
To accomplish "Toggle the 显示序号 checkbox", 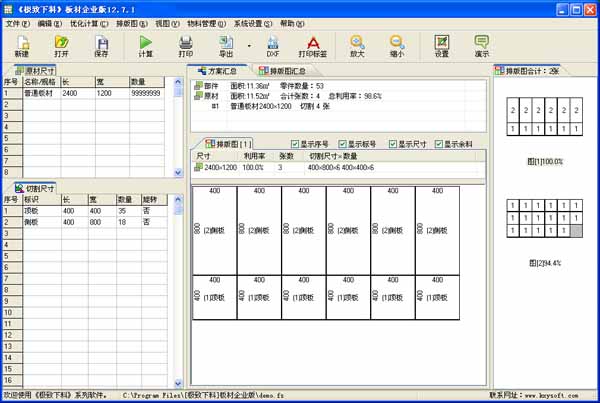I will point(295,144).
